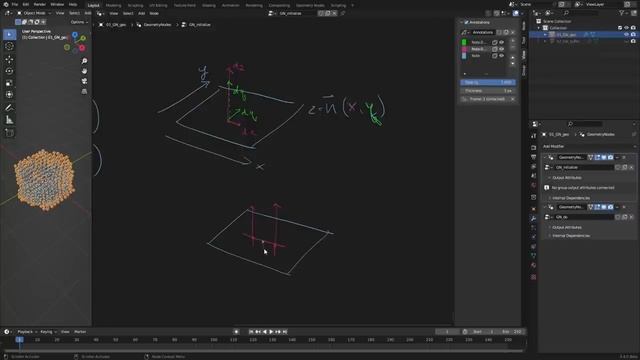Open the Object properties orange square tab
The width and height of the screenshot is (640, 360).
pyautogui.click(x=533, y=209)
